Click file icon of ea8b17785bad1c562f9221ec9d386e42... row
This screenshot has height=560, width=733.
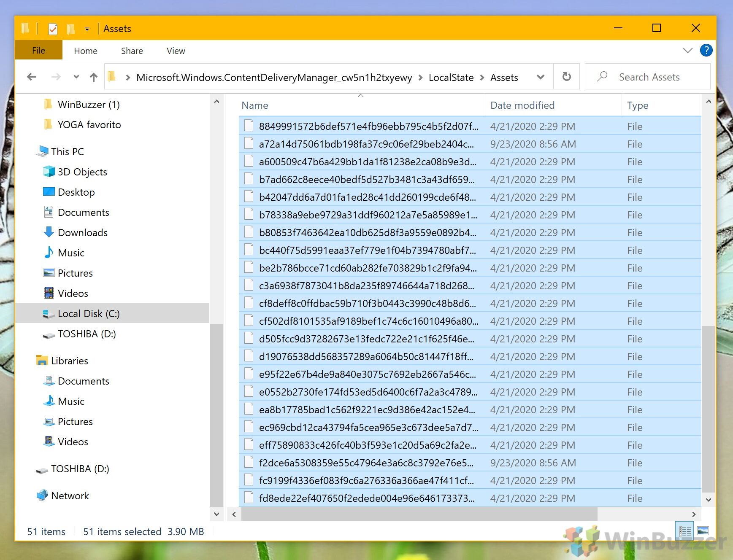coord(249,409)
